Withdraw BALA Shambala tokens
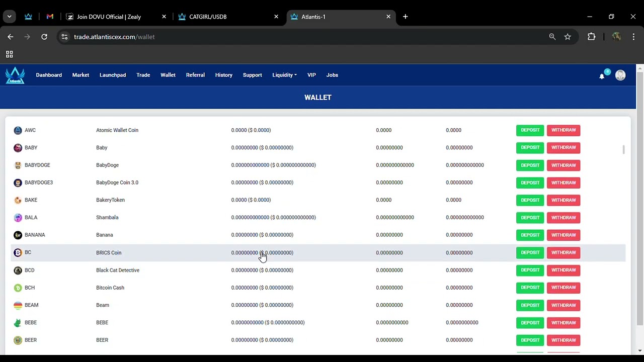The width and height of the screenshot is (644, 362). [x=563, y=218]
